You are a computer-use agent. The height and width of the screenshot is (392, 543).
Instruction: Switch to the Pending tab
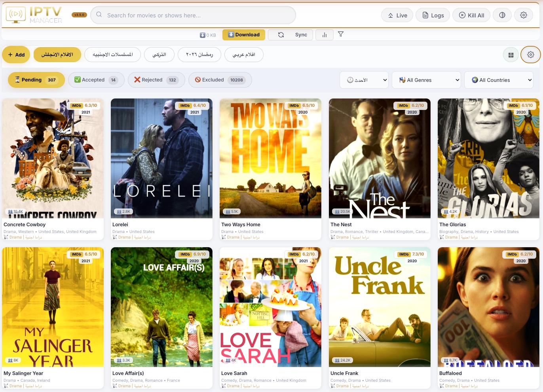[x=36, y=80]
